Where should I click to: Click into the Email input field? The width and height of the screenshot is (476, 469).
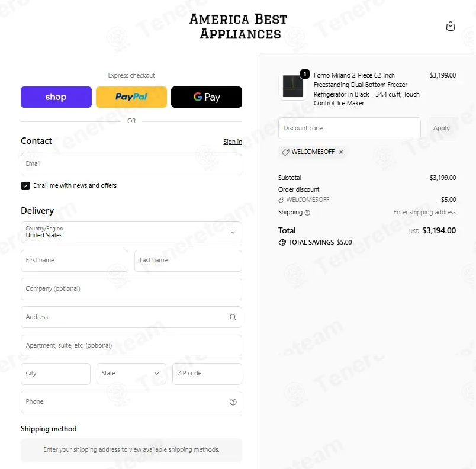coord(131,164)
